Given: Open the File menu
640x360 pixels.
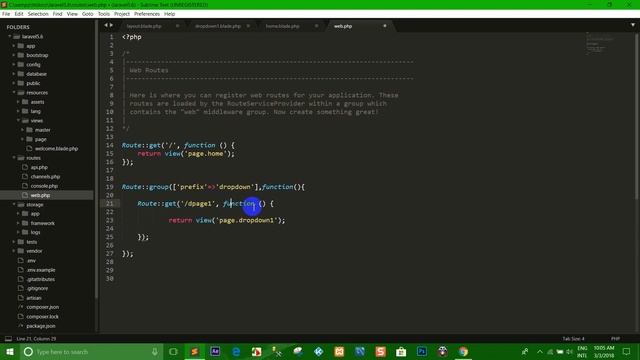Looking at the screenshot, I should (x=6, y=14).
